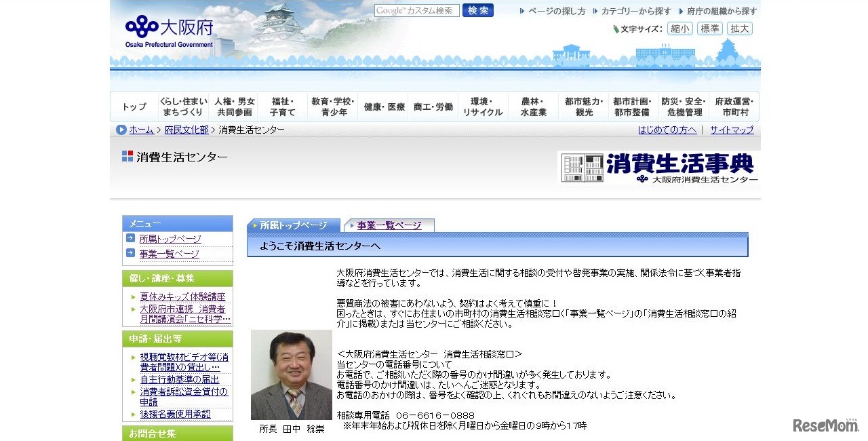The height and width of the screenshot is (441, 868).
Task: Click the director's portrait photo
Action: [x=292, y=375]
